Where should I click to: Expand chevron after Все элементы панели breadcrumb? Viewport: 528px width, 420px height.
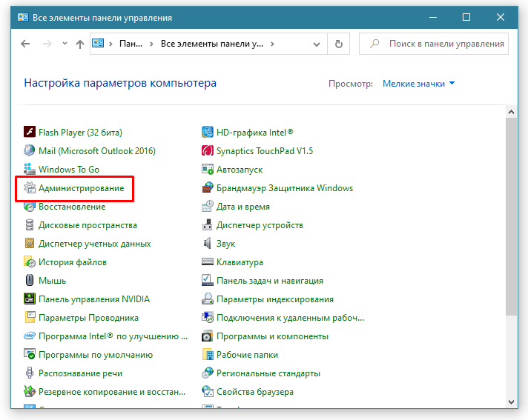pos(272,44)
